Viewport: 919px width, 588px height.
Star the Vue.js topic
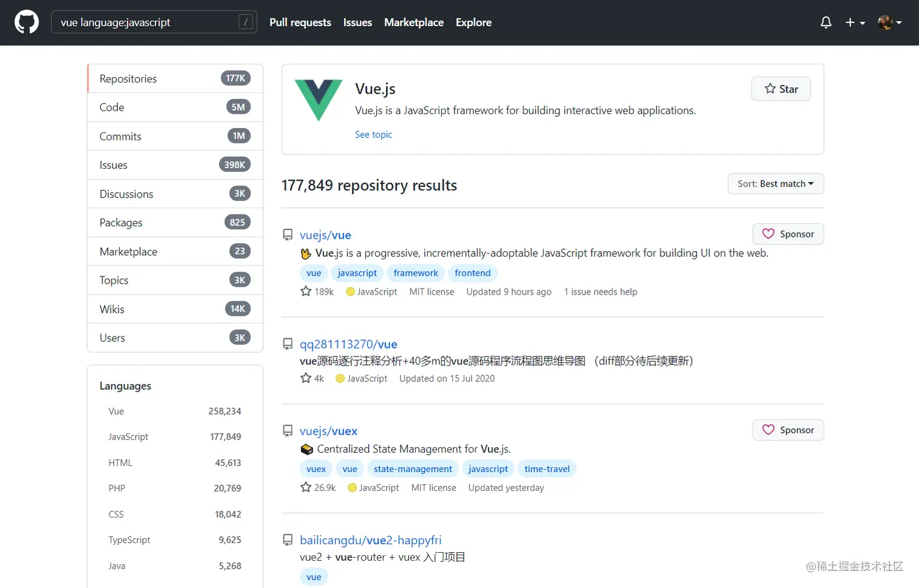tap(781, 89)
